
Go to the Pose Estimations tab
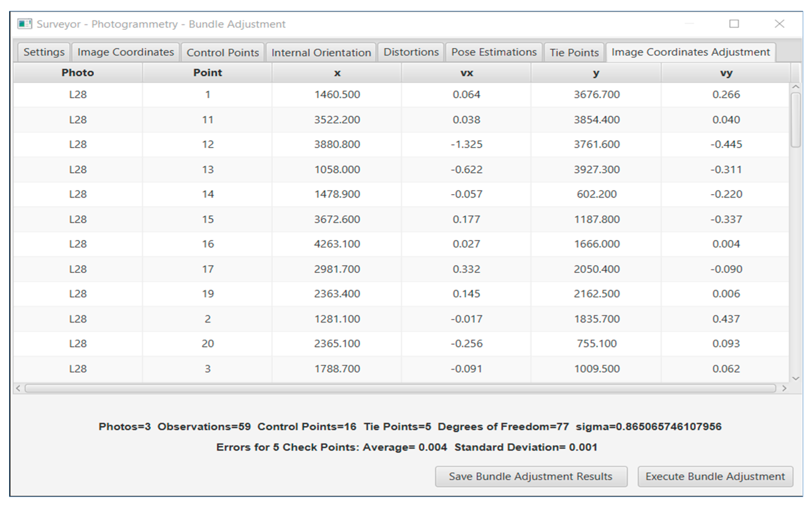tap(494, 52)
